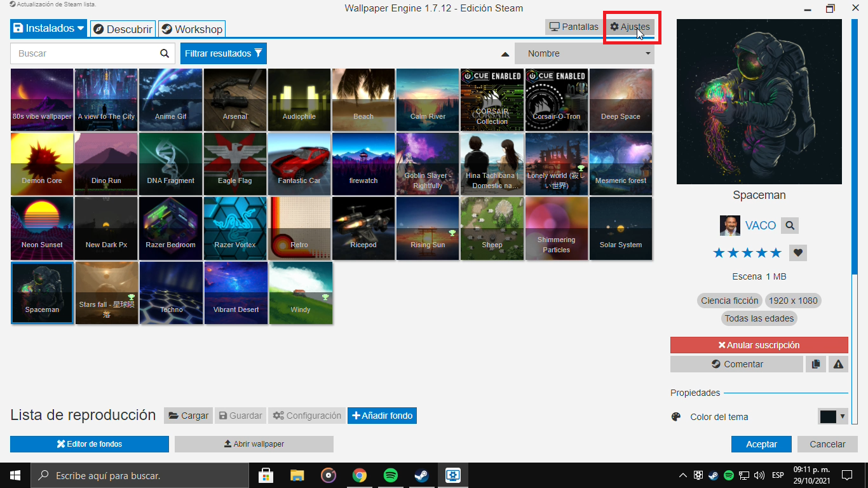Screen dimensions: 868x488
Task: Click the Ciencia ficción tag
Action: 729,301
